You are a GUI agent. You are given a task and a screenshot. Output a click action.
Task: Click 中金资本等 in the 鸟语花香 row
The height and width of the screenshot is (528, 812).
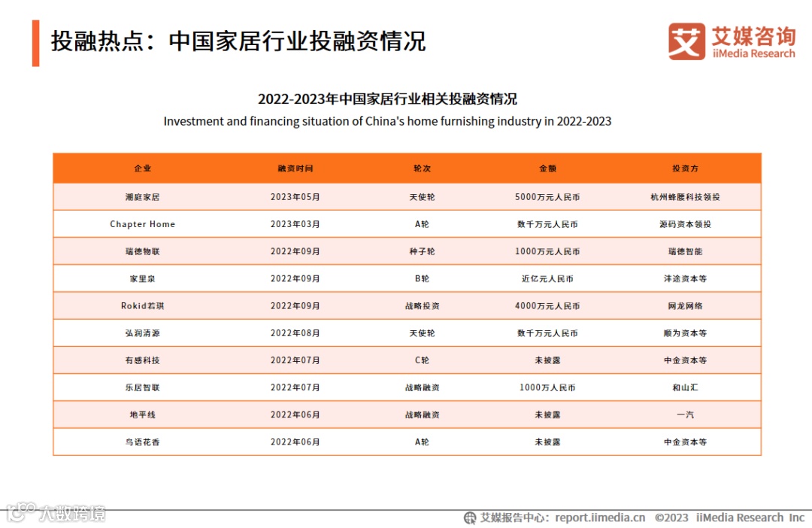[x=685, y=442]
